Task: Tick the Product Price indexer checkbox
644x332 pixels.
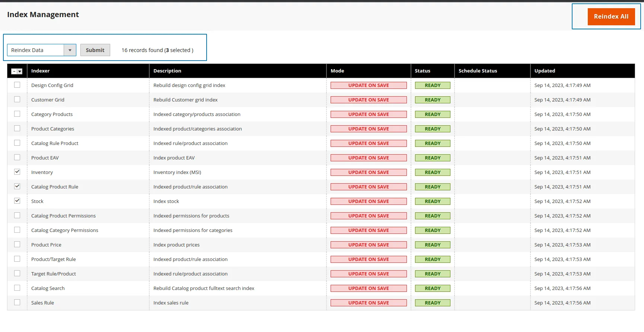Action: (x=17, y=244)
